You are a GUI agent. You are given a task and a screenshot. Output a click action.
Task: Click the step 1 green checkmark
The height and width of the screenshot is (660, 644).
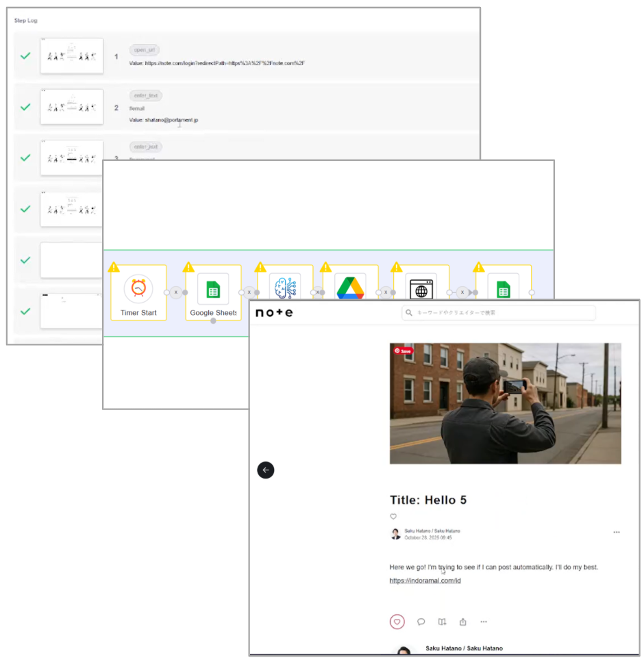click(26, 55)
